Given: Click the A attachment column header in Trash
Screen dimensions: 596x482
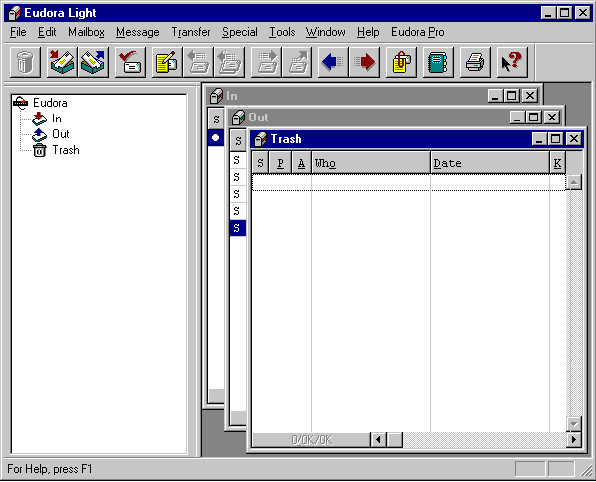Looking at the screenshot, I should (x=301, y=163).
